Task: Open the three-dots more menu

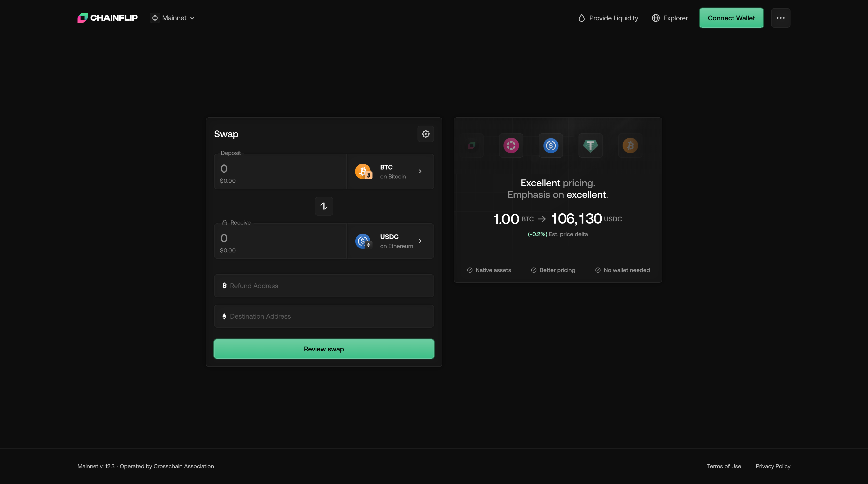Action: [780, 18]
